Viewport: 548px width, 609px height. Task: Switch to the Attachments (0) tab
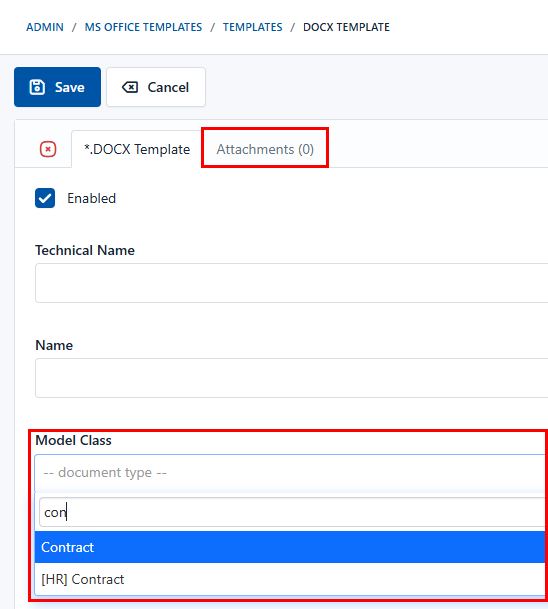[x=265, y=149]
